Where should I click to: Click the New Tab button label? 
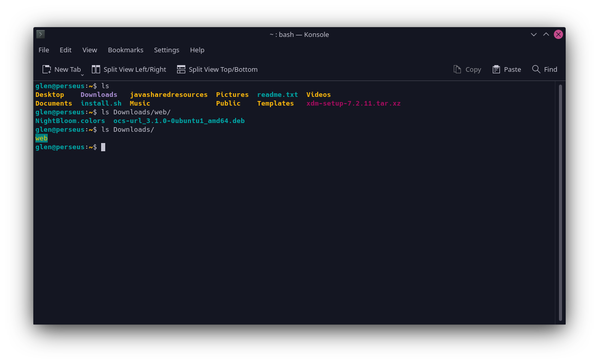68,69
